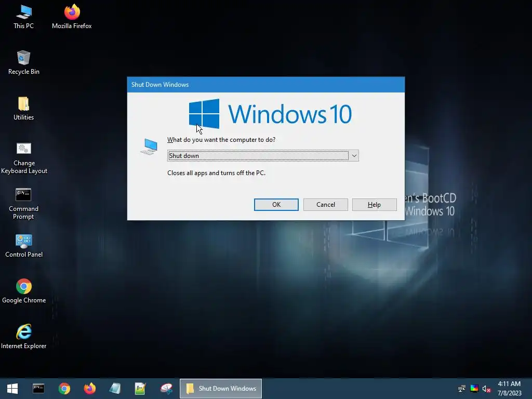Screen dimensions: 532x399
Task: Open the Windows Start menu
Action: [x=12, y=389]
